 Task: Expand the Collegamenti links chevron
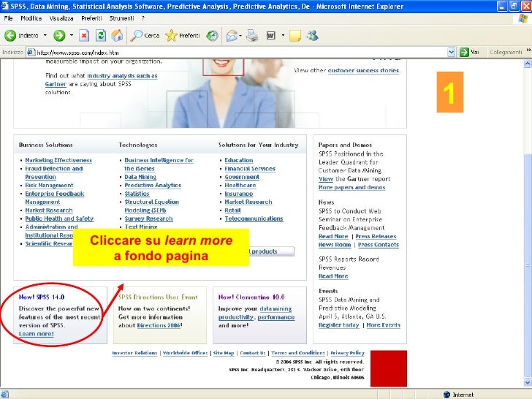pos(528,50)
